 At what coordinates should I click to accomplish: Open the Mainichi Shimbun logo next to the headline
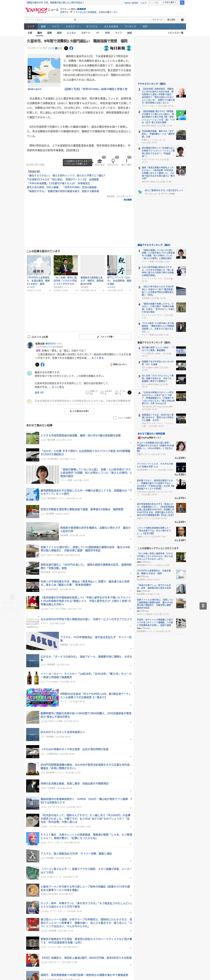pos(118,48)
